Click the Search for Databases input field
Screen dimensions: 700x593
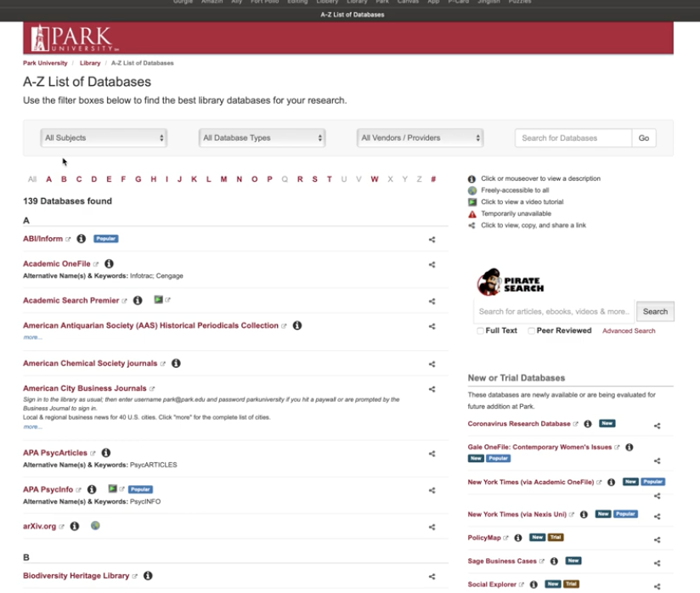pos(573,138)
